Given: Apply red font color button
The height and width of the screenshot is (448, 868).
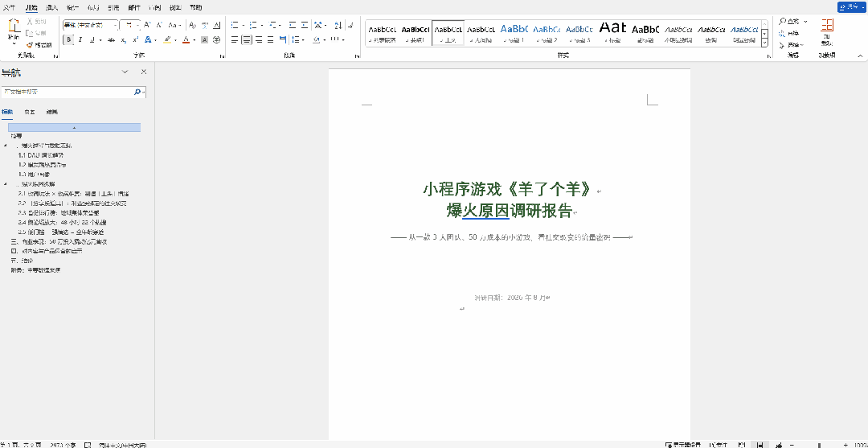Looking at the screenshot, I should tap(186, 40).
